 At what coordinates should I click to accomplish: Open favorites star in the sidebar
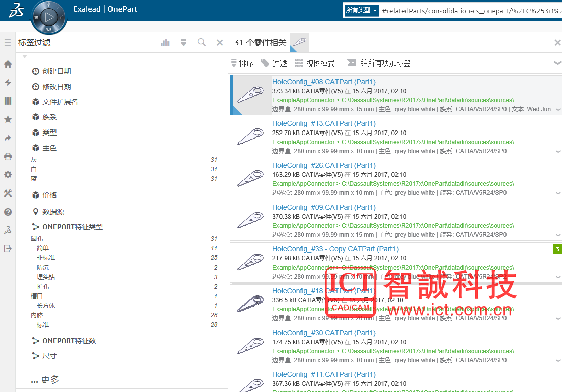click(8, 119)
